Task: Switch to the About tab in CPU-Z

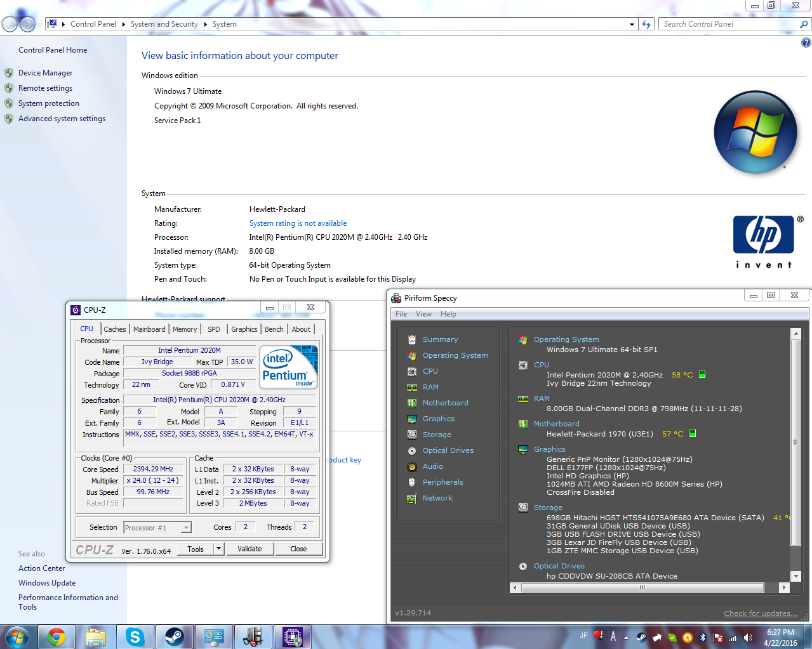Action: click(302, 329)
